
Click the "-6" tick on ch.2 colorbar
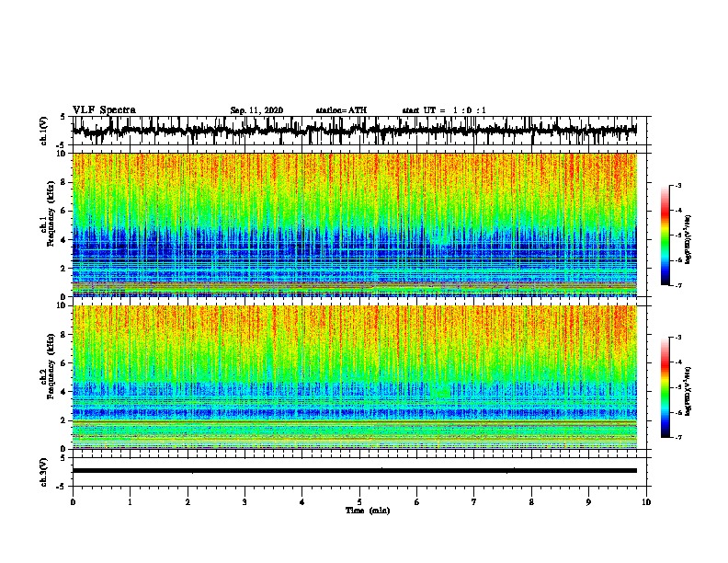click(x=677, y=412)
